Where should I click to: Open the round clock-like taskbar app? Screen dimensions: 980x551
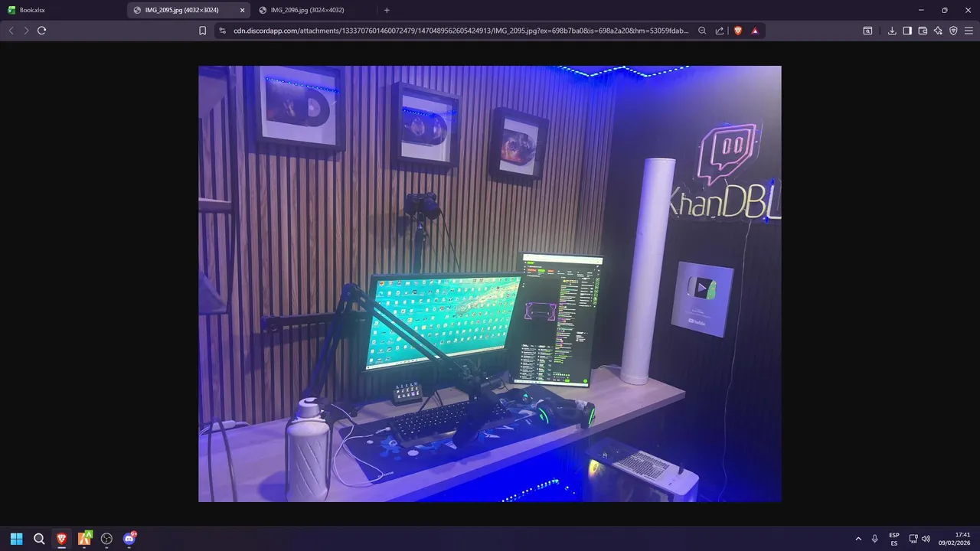(x=106, y=539)
